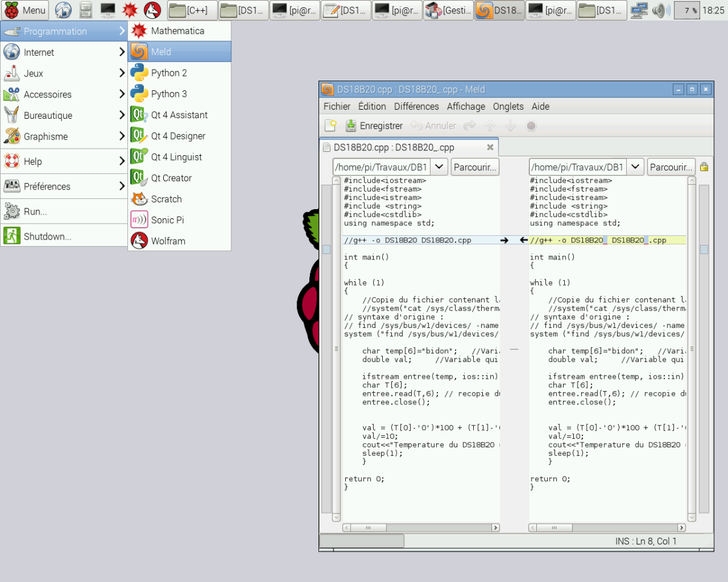Open Scratch from the Programmation submenu
This screenshot has width=728, height=582.
coord(166,199)
